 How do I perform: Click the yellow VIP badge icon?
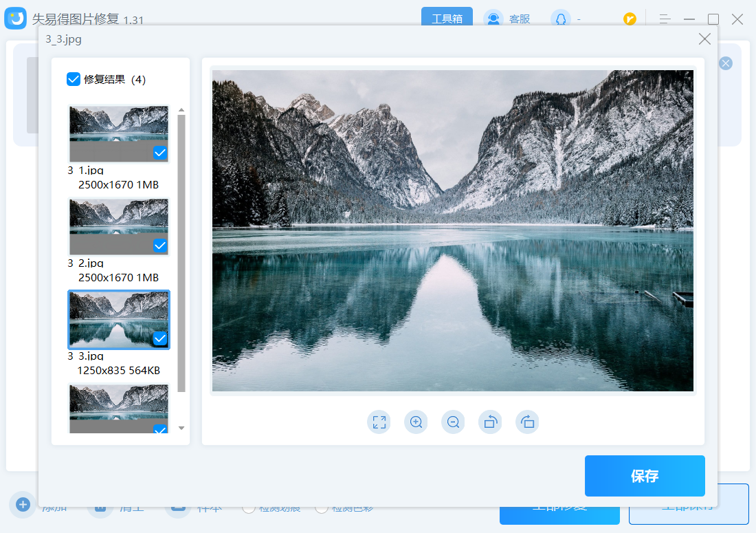[630, 19]
